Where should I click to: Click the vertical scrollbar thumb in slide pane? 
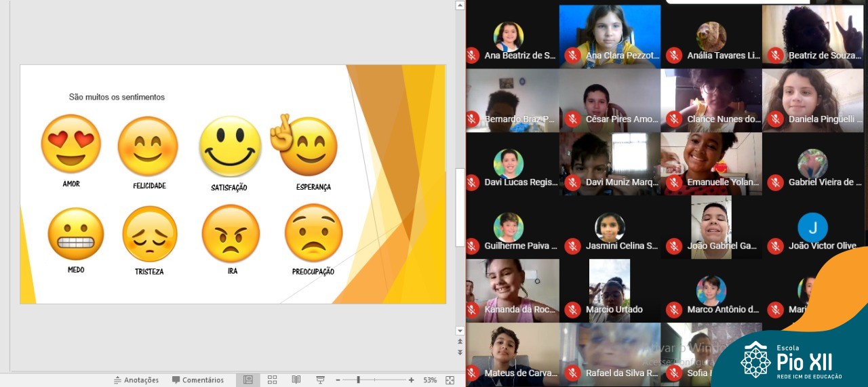[460, 207]
